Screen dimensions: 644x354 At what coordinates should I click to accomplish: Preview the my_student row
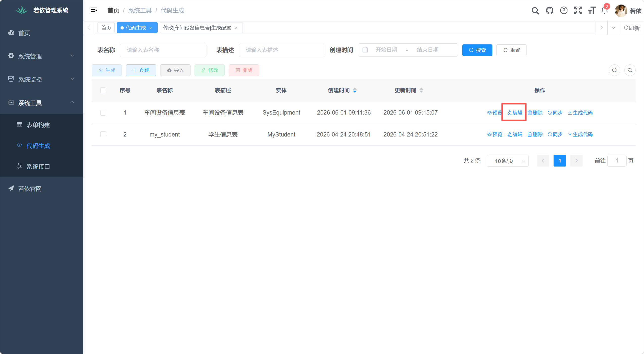[x=494, y=134]
